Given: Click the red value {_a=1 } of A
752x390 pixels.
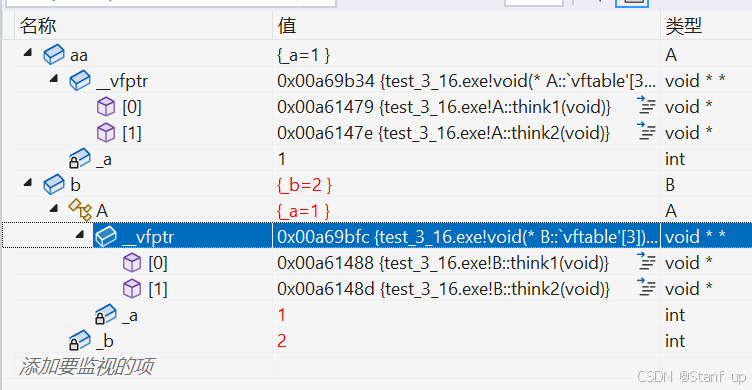Looking at the screenshot, I should (304, 211).
